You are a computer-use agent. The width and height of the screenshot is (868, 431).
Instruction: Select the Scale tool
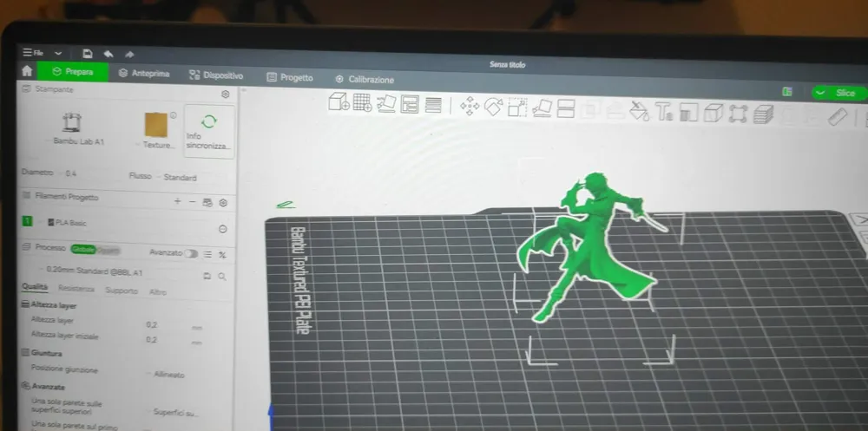[x=517, y=108]
